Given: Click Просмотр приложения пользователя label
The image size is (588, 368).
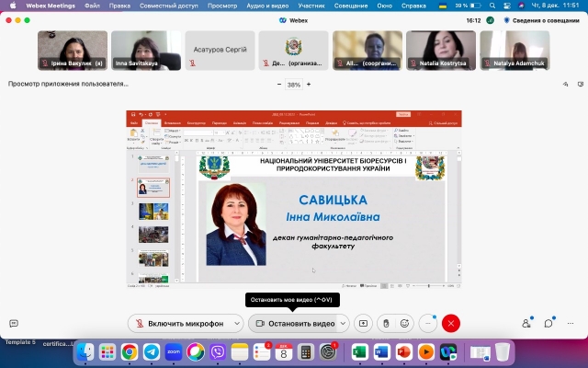Looking at the screenshot, I should (68, 84).
